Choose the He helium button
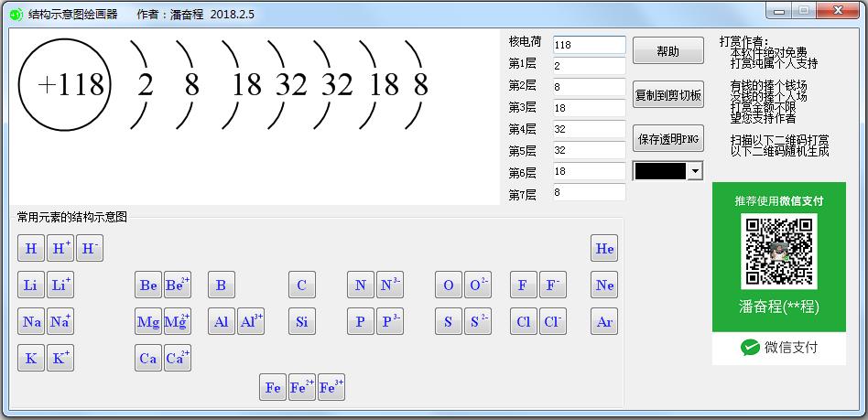868x420 pixels. coord(604,249)
